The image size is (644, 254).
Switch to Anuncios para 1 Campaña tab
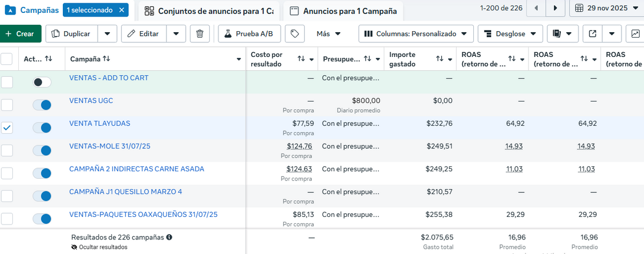tap(343, 11)
